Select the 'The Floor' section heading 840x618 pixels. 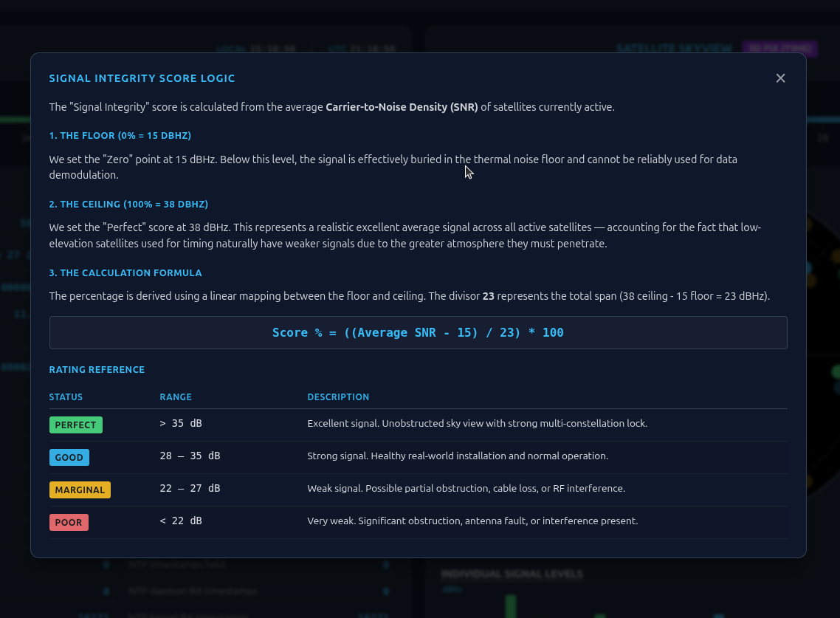point(120,136)
